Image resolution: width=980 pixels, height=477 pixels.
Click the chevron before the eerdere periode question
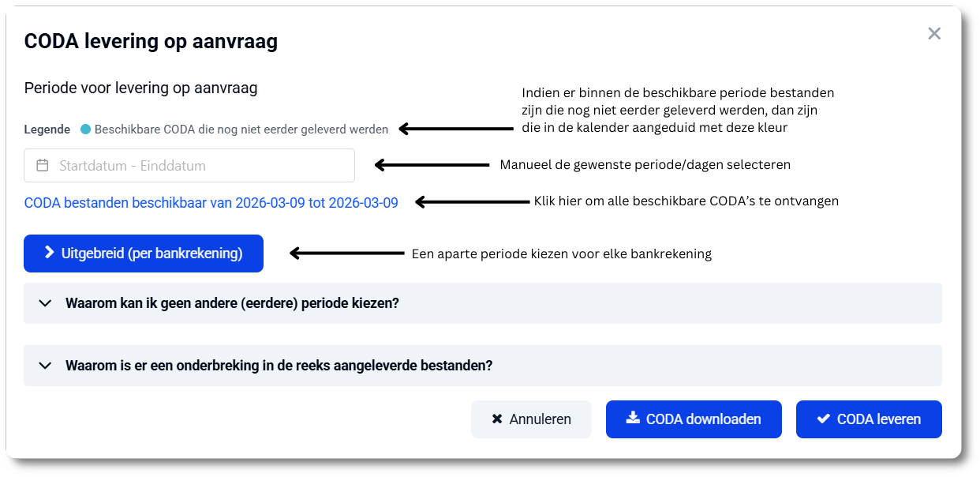point(45,302)
